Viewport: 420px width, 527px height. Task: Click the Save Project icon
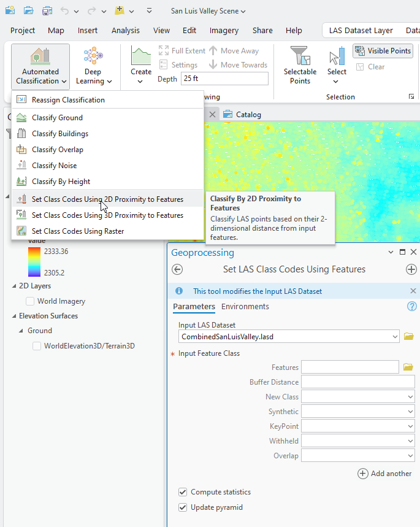[x=47, y=10]
